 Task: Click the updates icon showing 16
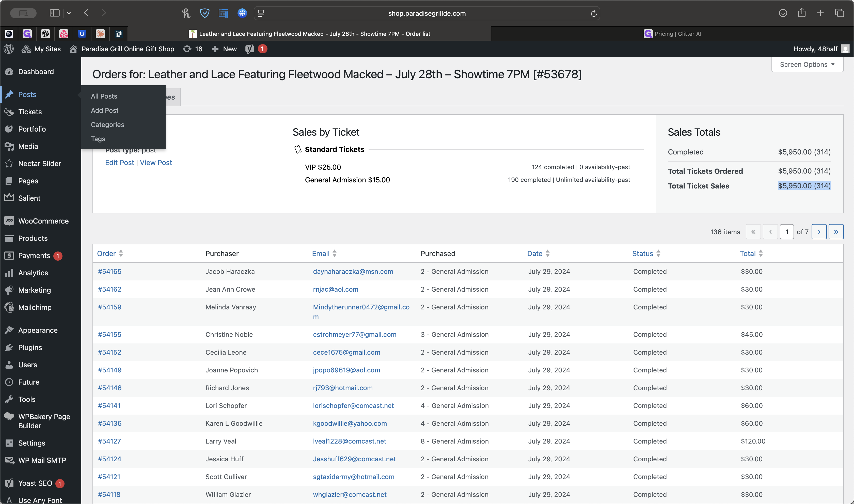pos(192,49)
